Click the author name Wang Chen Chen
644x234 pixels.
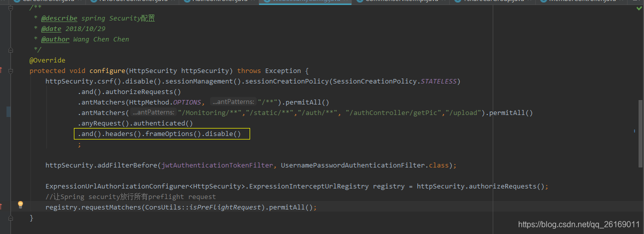pos(101,39)
